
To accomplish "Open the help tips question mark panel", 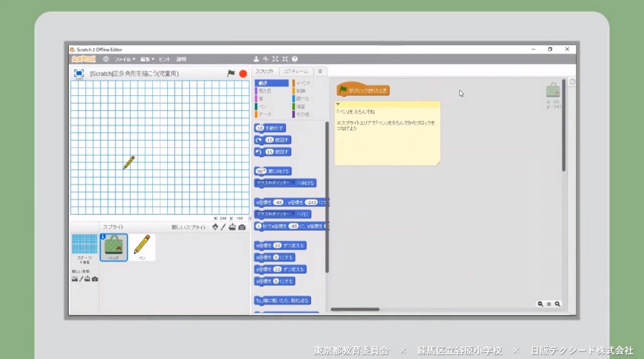I will pyautogui.click(x=572, y=81).
